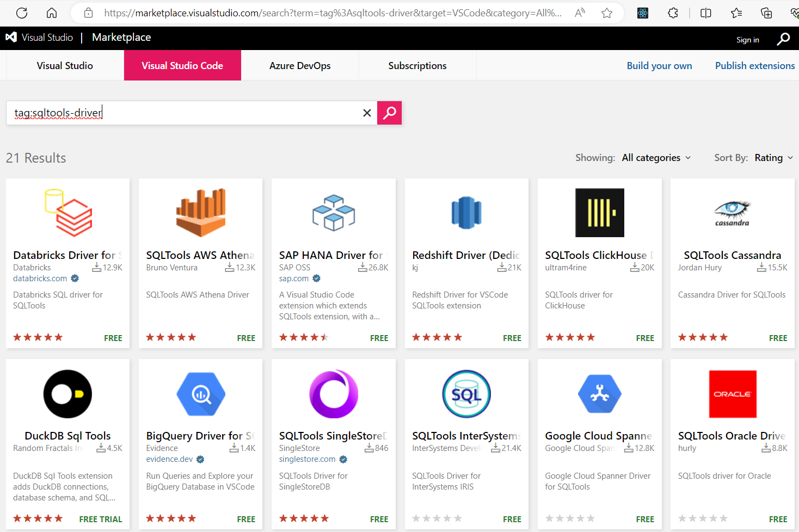Viewport: 799px width, 532px height.
Task: Click into the tag:sqltools-driver search field
Action: click(x=185, y=113)
